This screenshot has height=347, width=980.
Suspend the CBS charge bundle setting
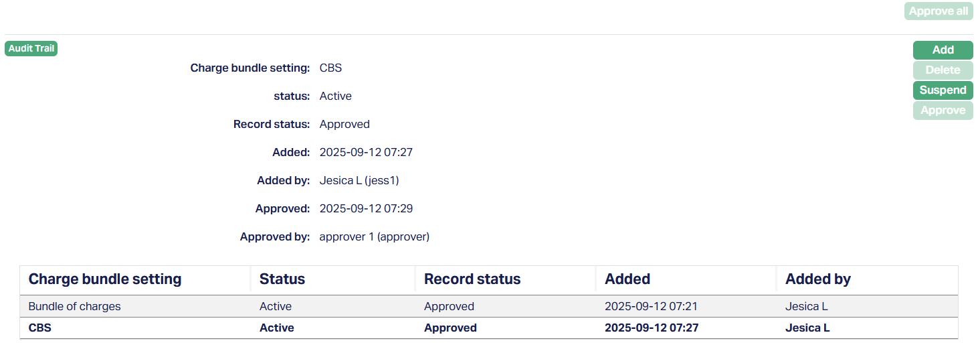pyautogui.click(x=943, y=90)
